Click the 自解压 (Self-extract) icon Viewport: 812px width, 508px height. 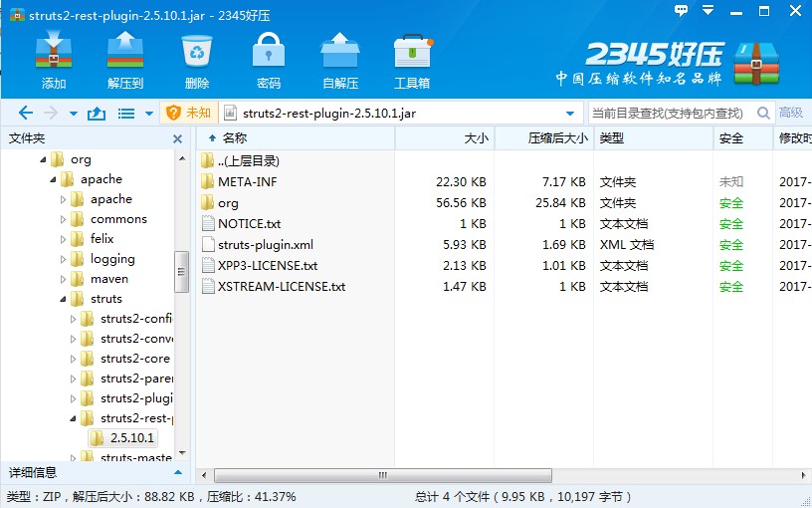coord(340,60)
